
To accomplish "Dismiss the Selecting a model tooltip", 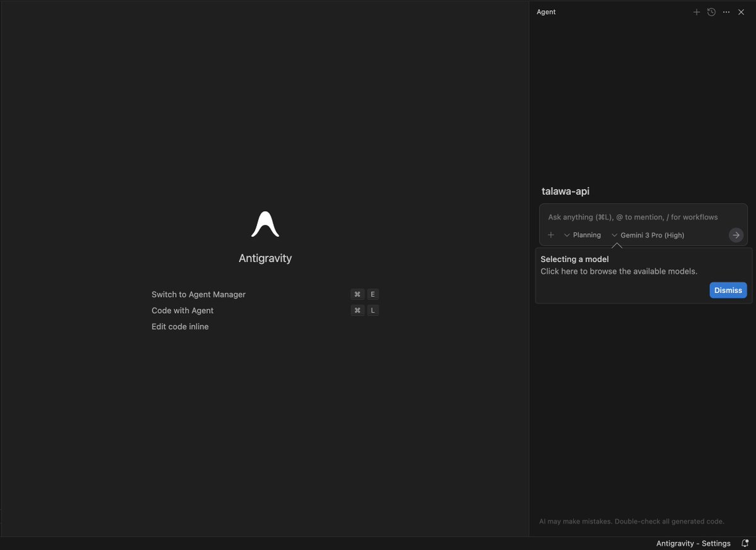I will [x=728, y=290].
